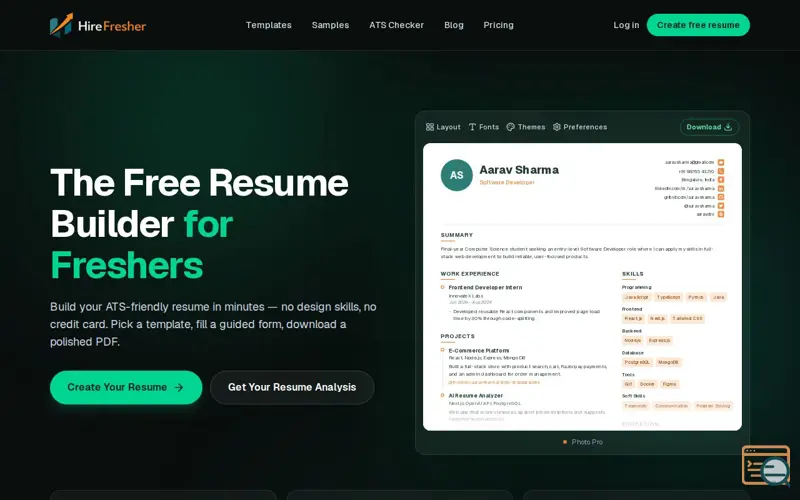Click the location icon beside Bengaluru
Screen dimensions: 800x500
coord(721,180)
